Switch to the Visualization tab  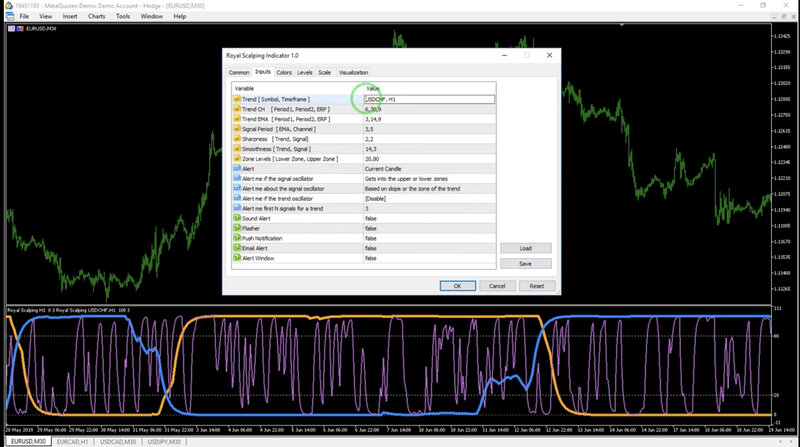[353, 72]
